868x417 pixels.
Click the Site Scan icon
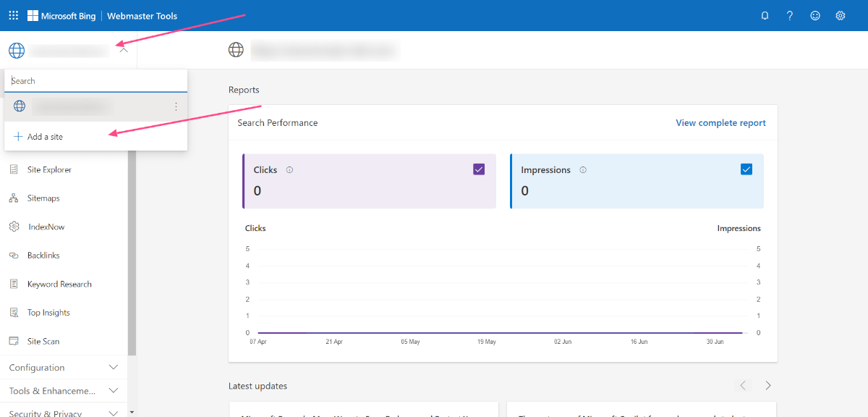pyautogui.click(x=14, y=341)
